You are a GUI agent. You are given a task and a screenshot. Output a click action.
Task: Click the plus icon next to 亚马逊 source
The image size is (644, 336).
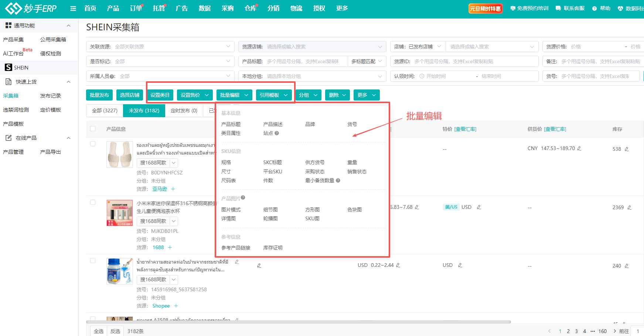pos(173,189)
